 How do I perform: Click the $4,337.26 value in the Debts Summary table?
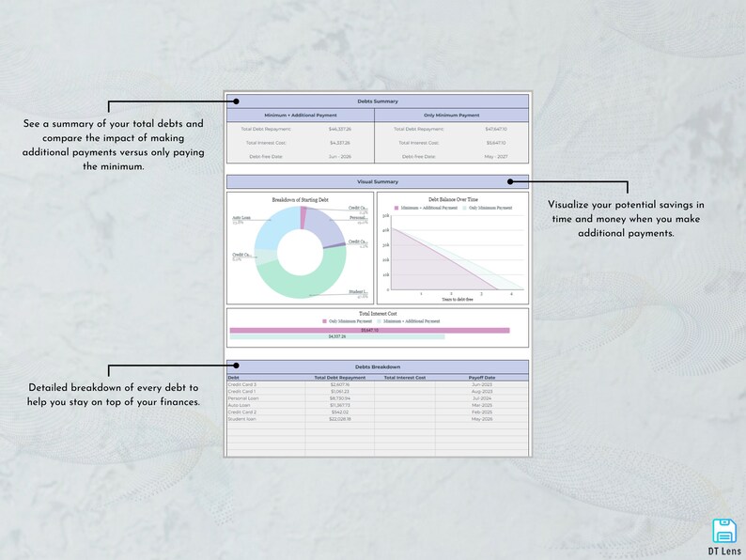click(x=340, y=143)
